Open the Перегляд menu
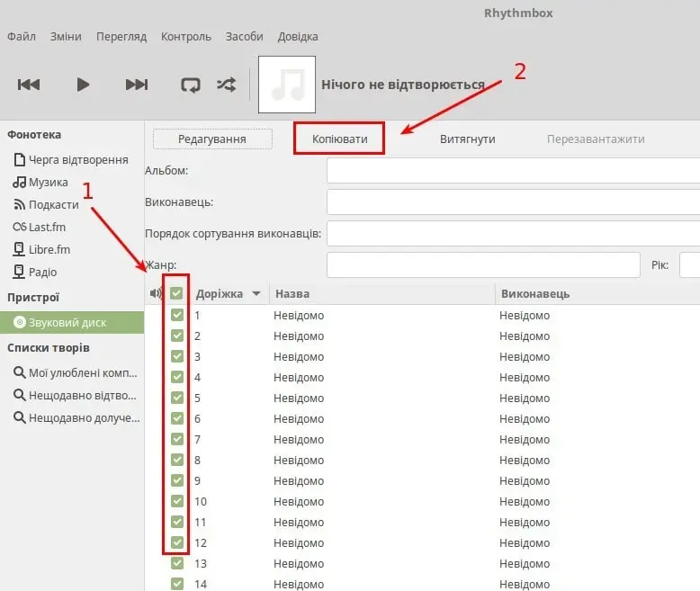 121,36
